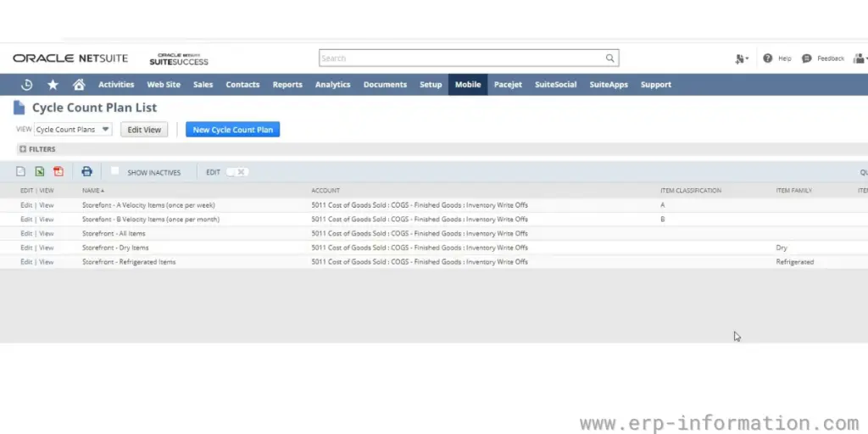Go to the Home dashboard icon

click(79, 85)
